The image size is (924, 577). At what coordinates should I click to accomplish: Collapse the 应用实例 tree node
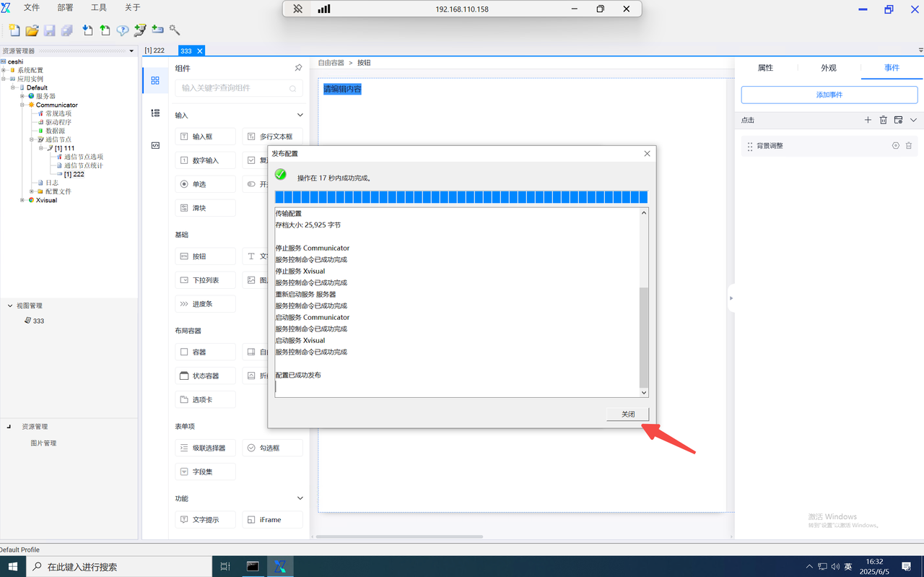4,79
